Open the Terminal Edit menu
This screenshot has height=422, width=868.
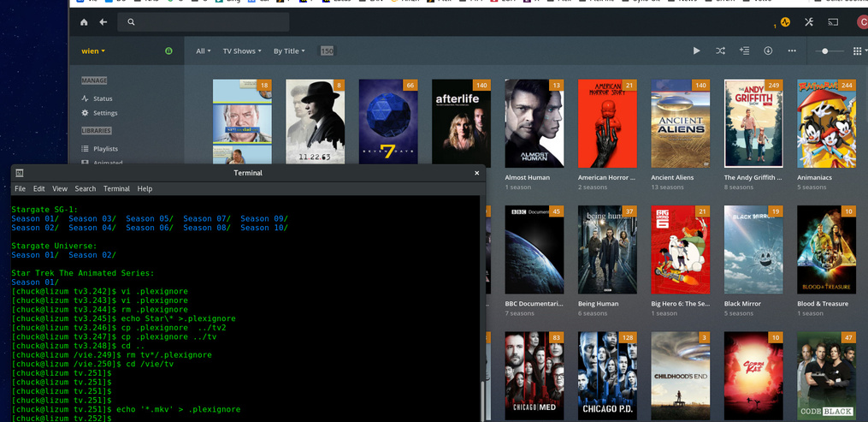pos(38,189)
